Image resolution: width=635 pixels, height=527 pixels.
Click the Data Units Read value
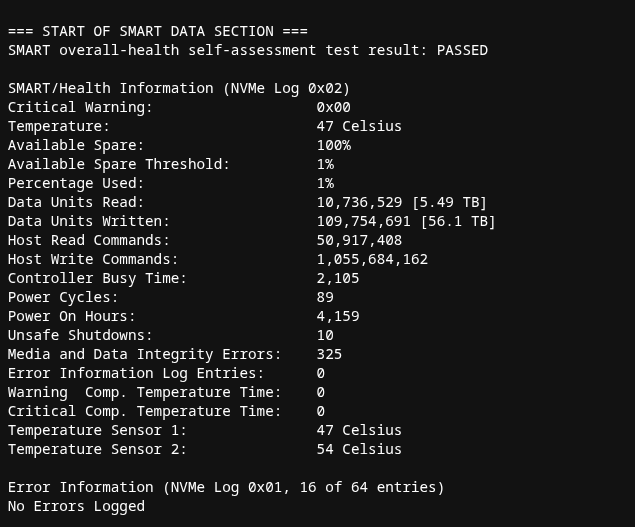(402, 202)
